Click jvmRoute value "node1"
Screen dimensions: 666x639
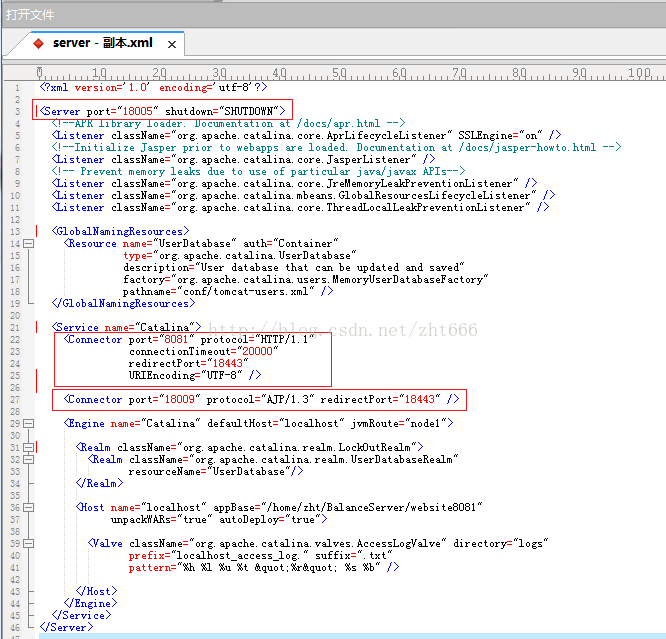tap(426, 423)
